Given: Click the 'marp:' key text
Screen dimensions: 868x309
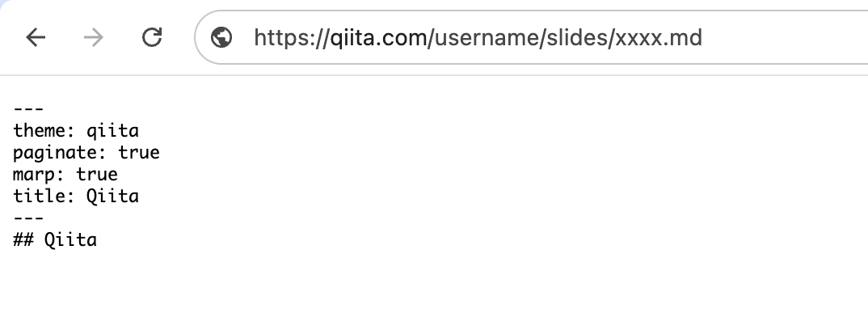Looking at the screenshot, I should pyautogui.click(x=40, y=175).
